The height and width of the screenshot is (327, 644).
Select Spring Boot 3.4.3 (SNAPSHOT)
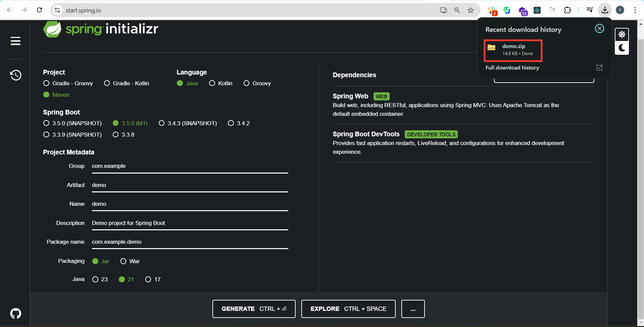click(188, 123)
